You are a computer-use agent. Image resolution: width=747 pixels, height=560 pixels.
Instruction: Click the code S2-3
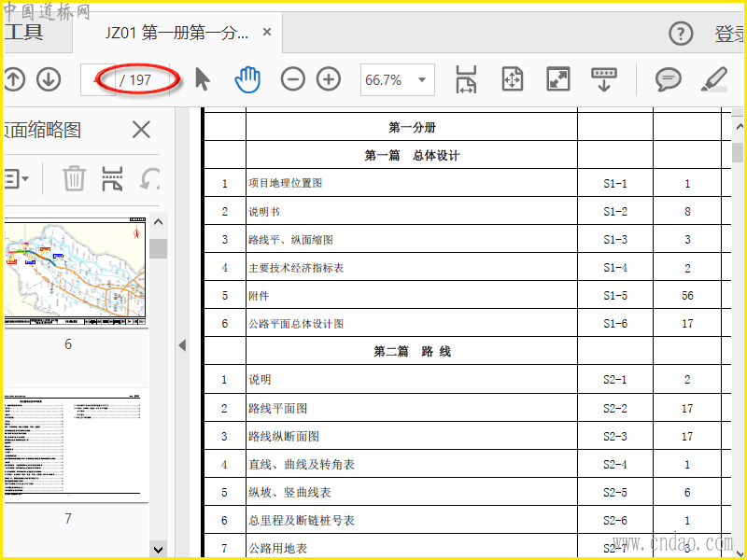[x=615, y=436]
